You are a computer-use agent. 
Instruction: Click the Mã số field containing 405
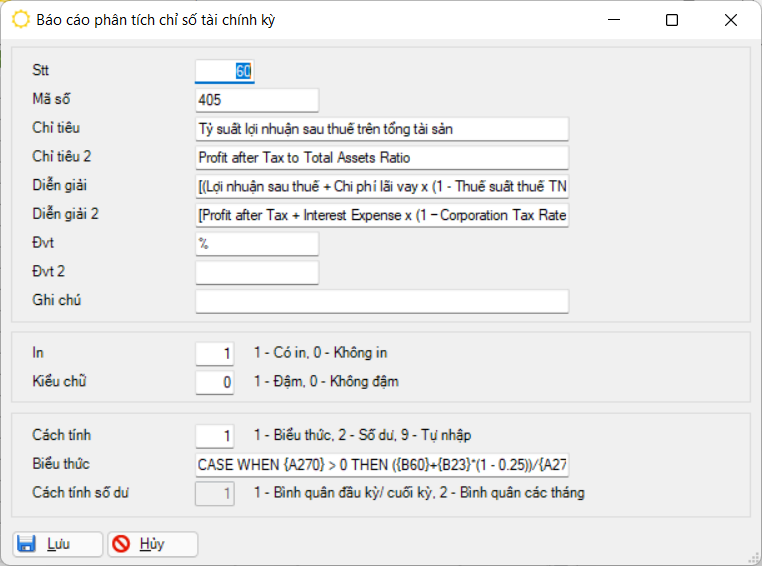coord(257,100)
